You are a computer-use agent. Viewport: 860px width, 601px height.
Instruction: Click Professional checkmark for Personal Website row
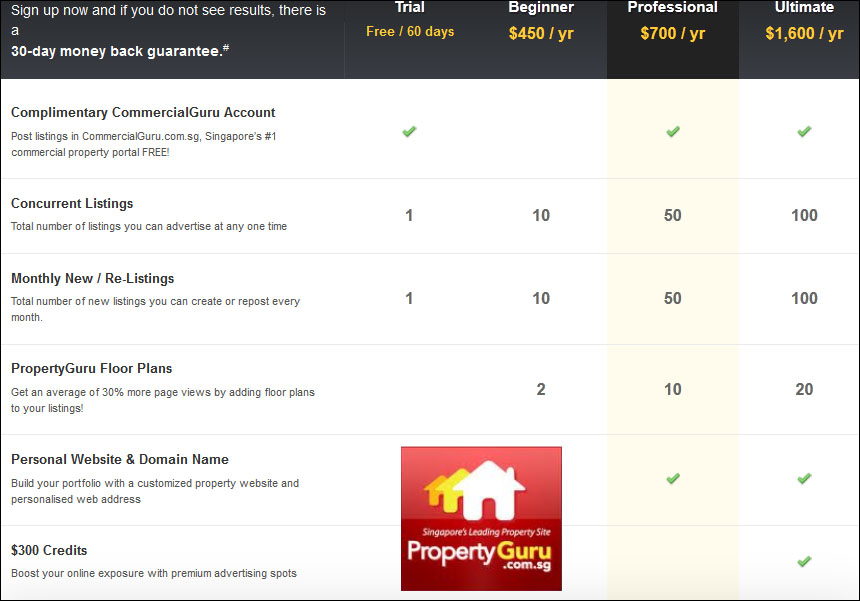click(x=673, y=479)
